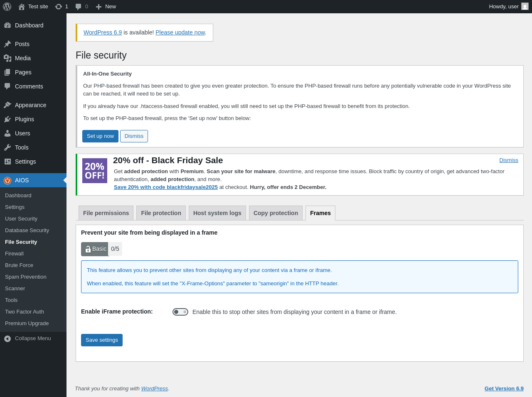
Task: Toggle Enable iFrame protection switch
Action: [x=180, y=312]
